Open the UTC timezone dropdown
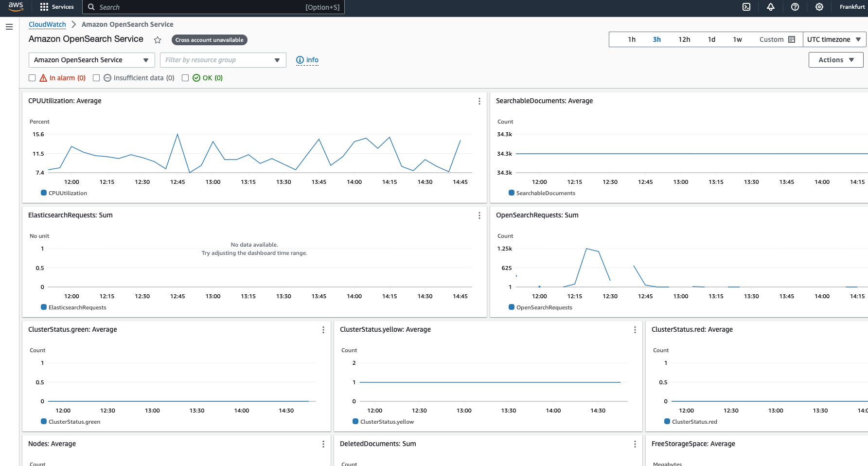The height and width of the screenshot is (466, 868). pyautogui.click(x=834, y=39)
